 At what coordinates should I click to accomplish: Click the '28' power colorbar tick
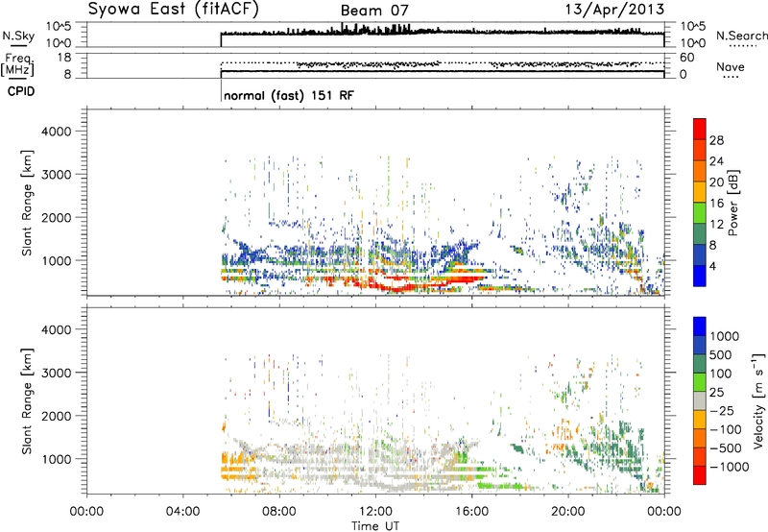pyautogui.click(x=716, y=140)
